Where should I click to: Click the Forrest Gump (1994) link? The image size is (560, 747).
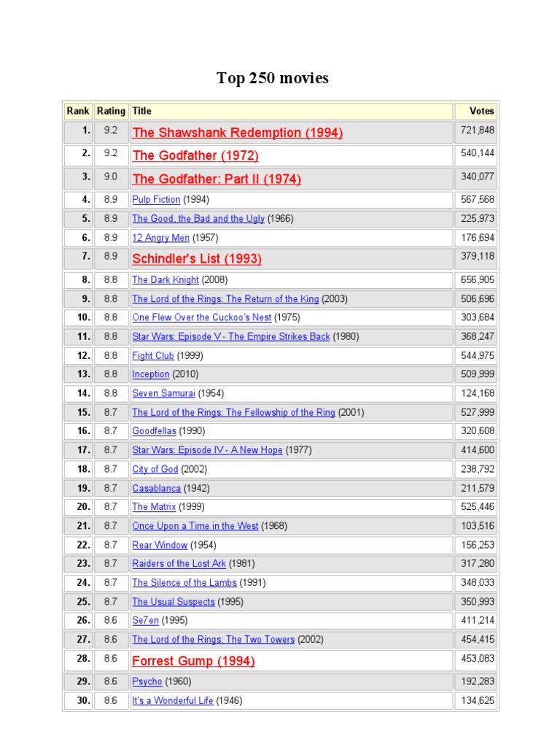coord(193,661)
